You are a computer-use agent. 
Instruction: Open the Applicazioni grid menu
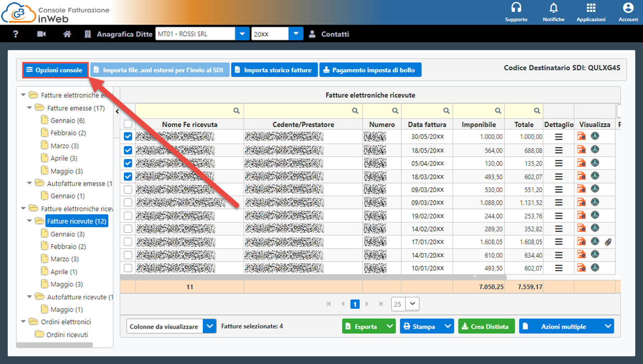coord(591,12)
